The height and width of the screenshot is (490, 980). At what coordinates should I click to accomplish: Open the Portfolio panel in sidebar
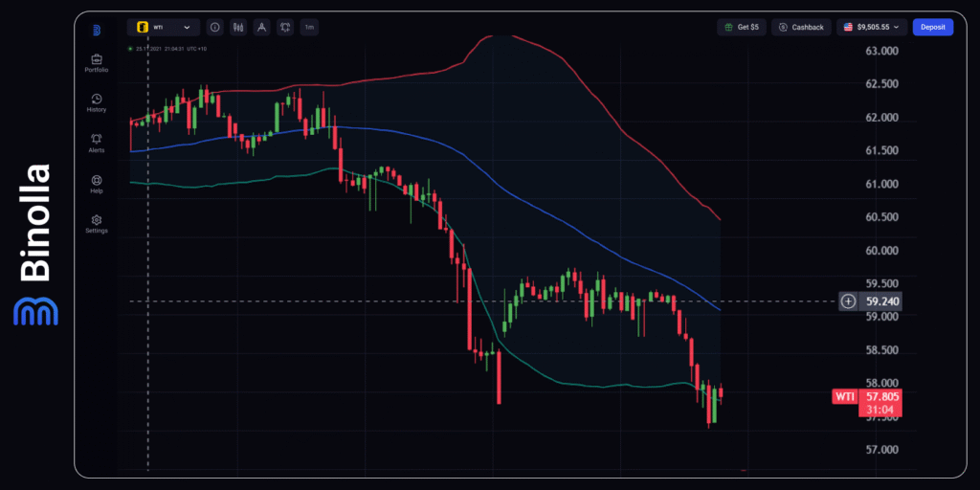tap(96, 63)
